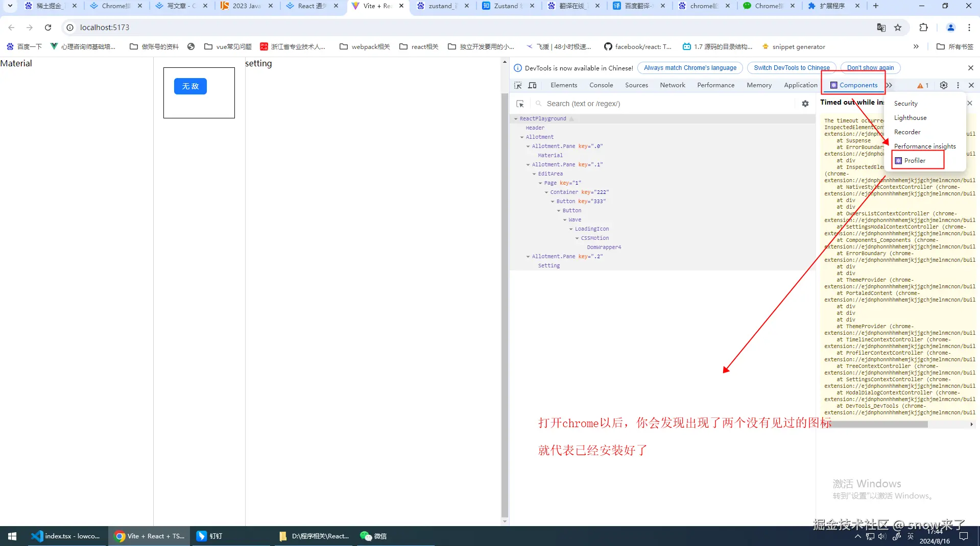980x546 pixels.
Task: Collapse the ReactPlayground tree node
Action: point(516,119)
